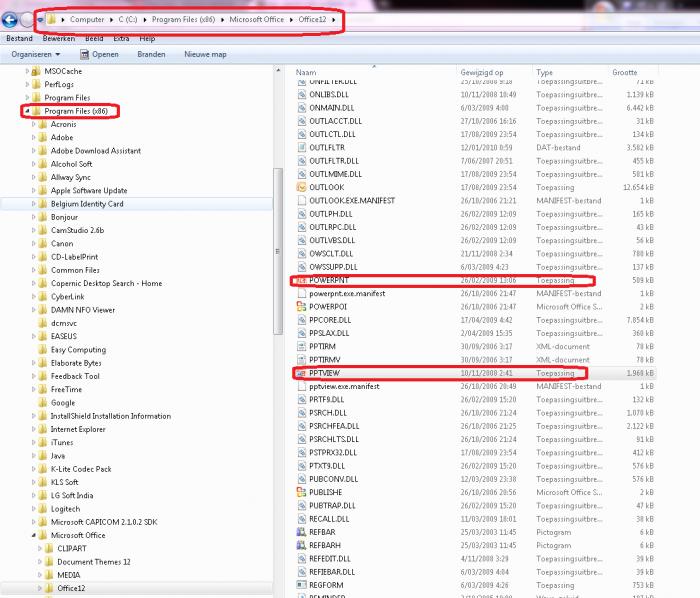Open the Bestand menu
700x598 pixels.
point(19,38)
